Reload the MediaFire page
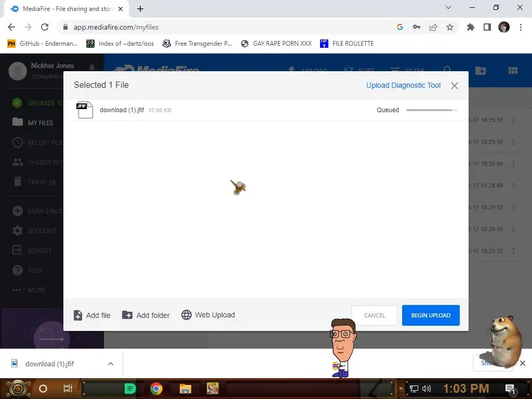 [x=45, y=27]
